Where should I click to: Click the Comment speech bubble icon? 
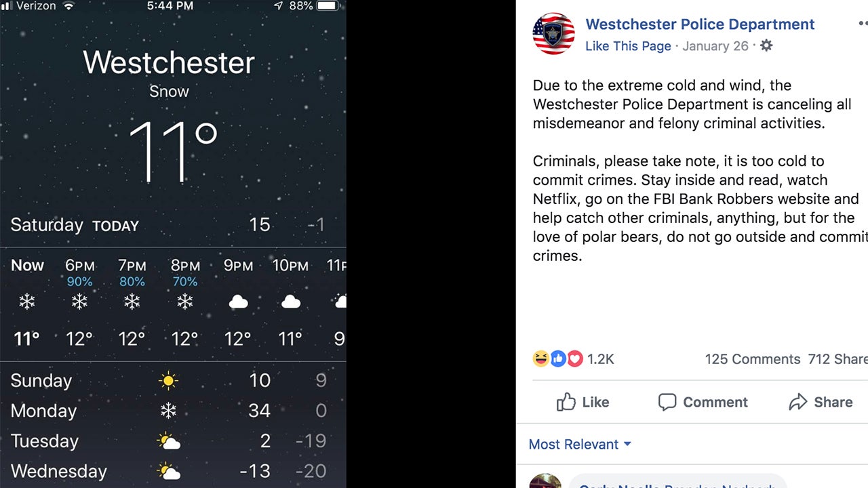668,402
